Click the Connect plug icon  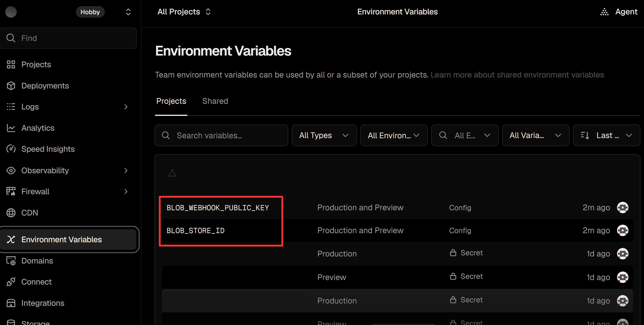[x=11, y=282]
